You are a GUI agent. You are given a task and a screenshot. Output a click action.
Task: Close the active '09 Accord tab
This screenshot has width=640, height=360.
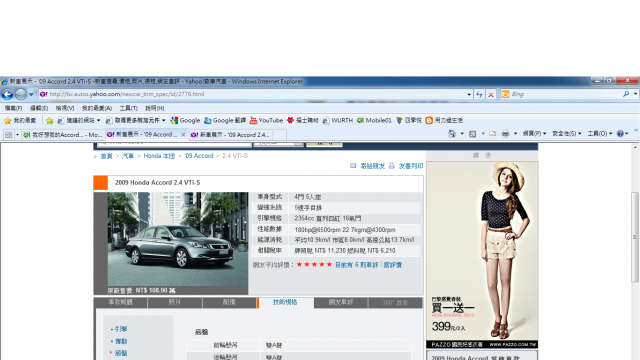pyautogui.click(x=183, y=134)
